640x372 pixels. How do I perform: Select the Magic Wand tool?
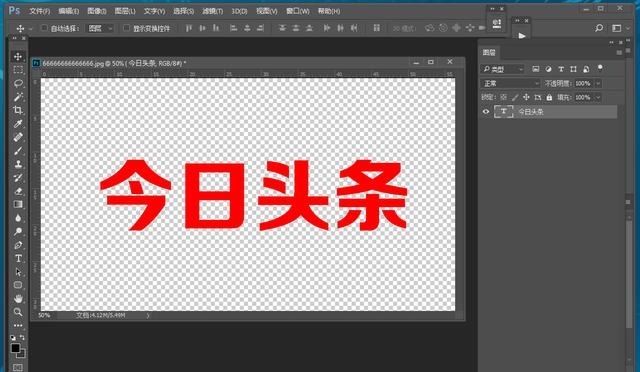[18, 97]
